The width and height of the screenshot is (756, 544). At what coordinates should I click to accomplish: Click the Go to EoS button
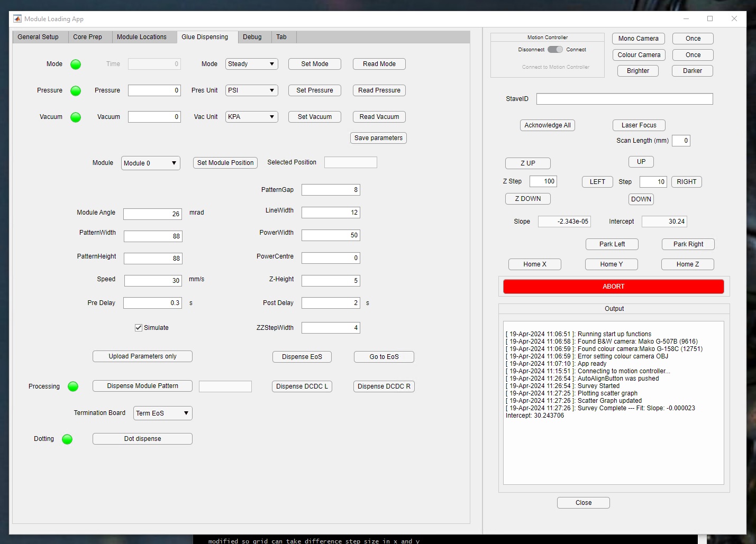[384, 357]
